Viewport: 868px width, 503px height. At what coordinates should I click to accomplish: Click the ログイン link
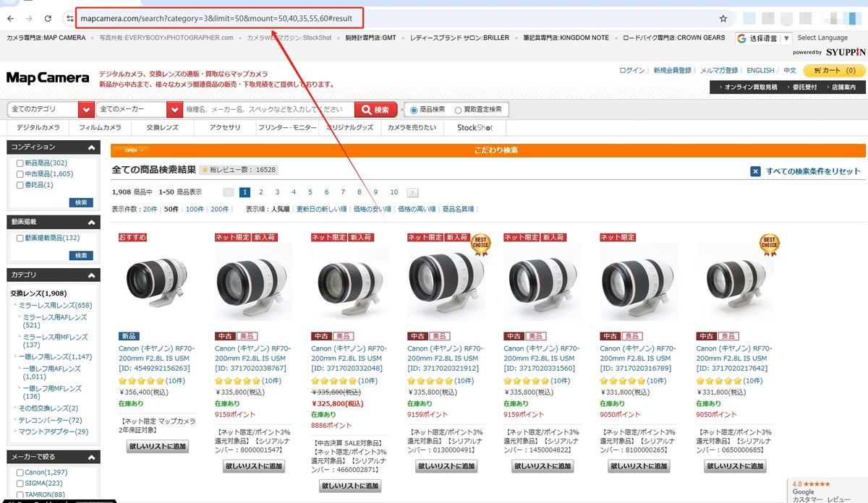(x=632, y=71)
